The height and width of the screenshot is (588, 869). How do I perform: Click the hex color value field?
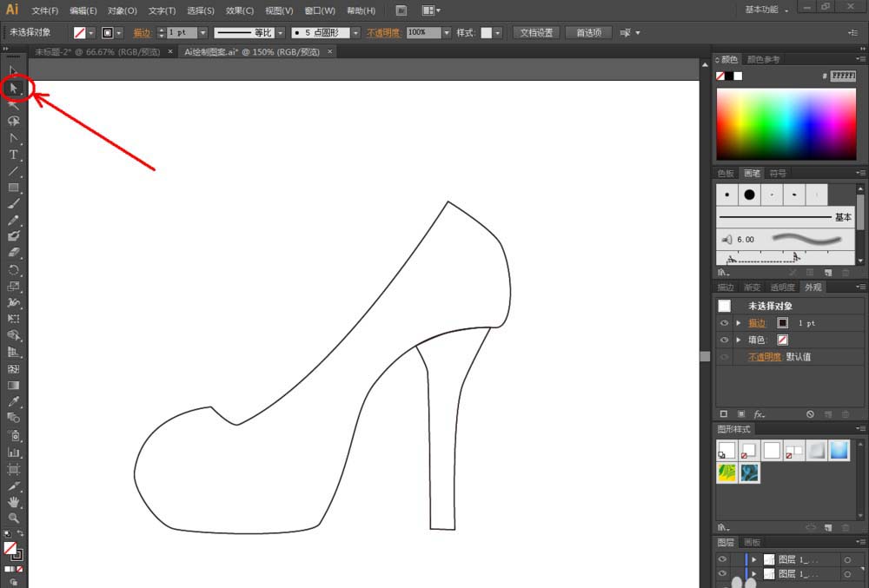pos(843,76)
